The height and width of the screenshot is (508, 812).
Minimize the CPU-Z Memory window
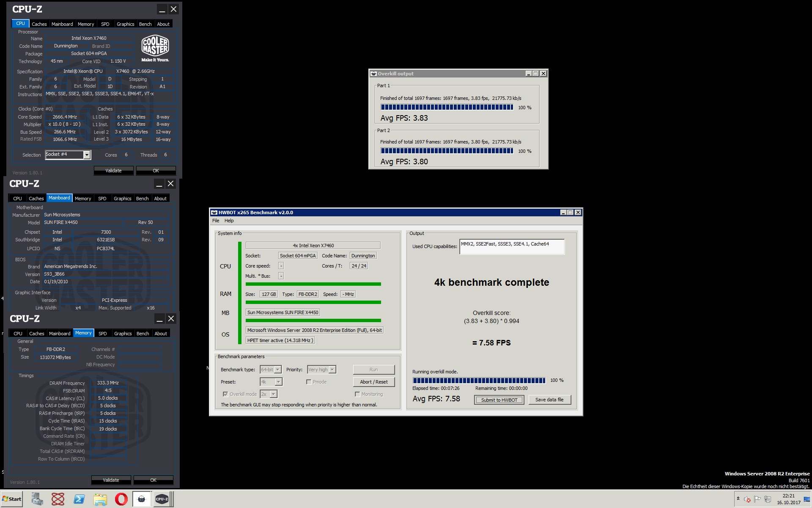coord(159,319)
